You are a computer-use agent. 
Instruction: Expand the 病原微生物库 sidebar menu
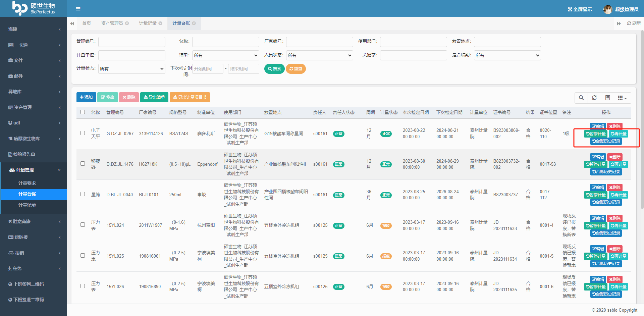[x=34, y=139]
